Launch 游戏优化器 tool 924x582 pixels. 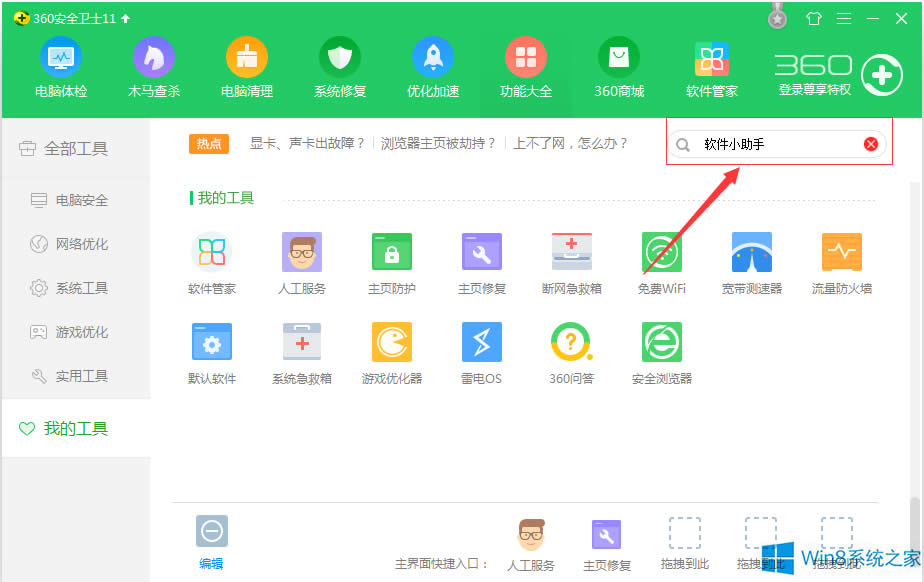[x=392, y=353]
